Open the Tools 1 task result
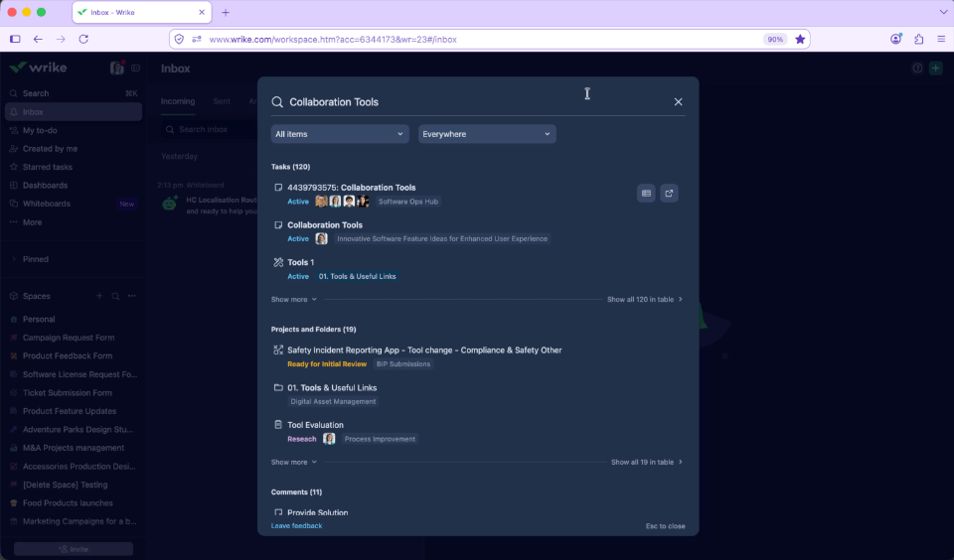Screen dimensions: 954x560 pyautogui.click(x=300, y=262)
